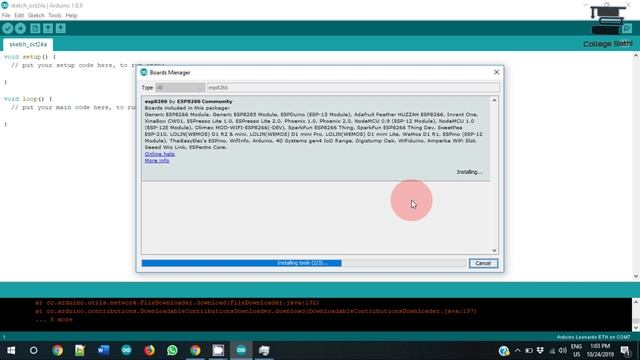Open the Tools menu
The height and width of the screenshot is (360, 640).
[x=54, y=15]
